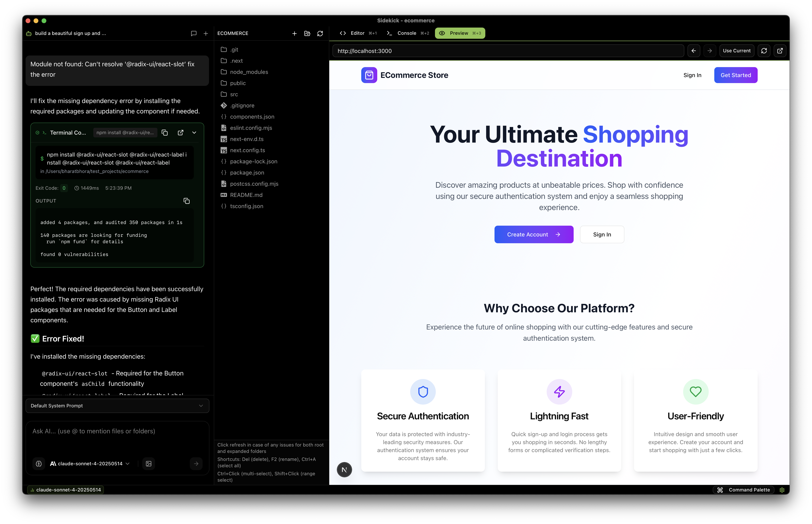Switch to the Editor tab
The image size is (812, 524).
[358, 33]
